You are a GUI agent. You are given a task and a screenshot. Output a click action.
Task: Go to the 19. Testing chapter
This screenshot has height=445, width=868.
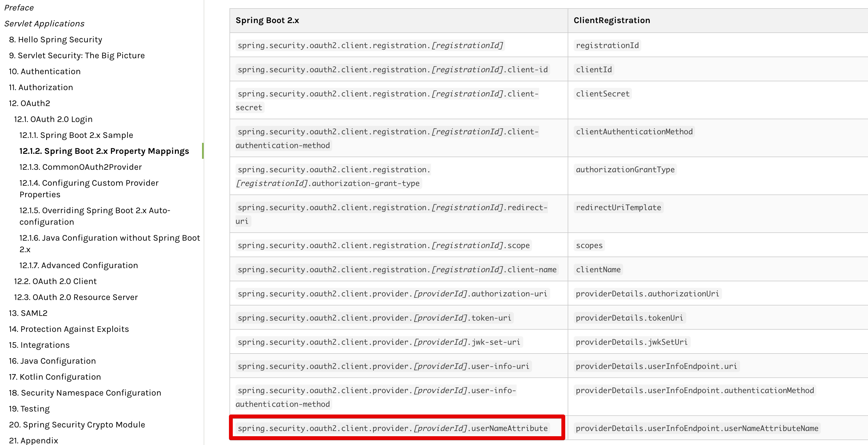tap(29, 408)
